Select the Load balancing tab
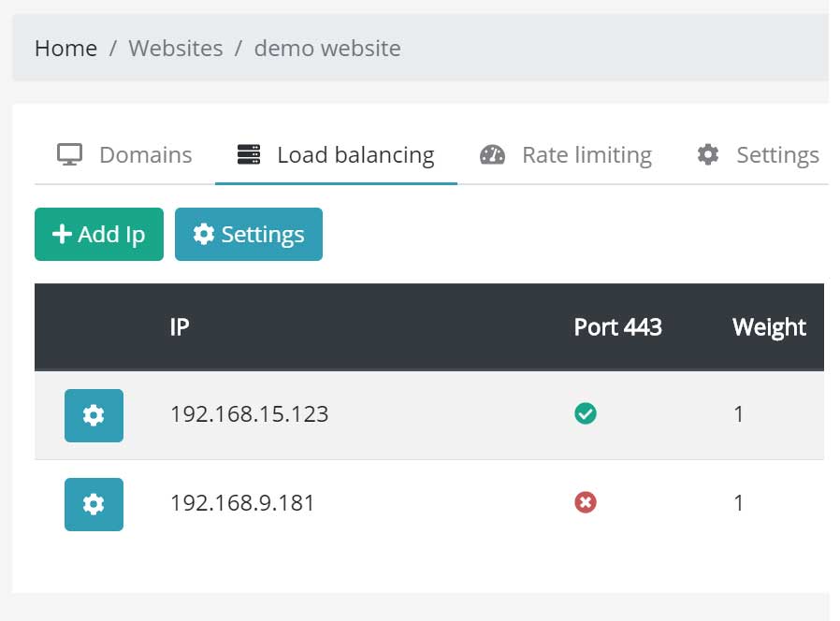The image size is (840, 621). [x=336, y=155]
